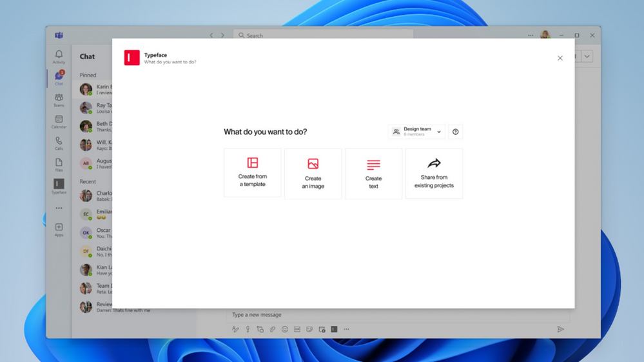
Task: Click the Pinned section label
Action: click(88, 75)
